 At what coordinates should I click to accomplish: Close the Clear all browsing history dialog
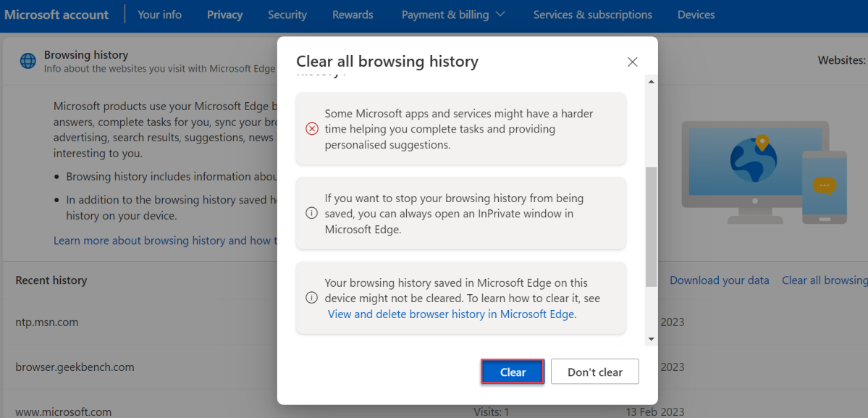point(633,62)
